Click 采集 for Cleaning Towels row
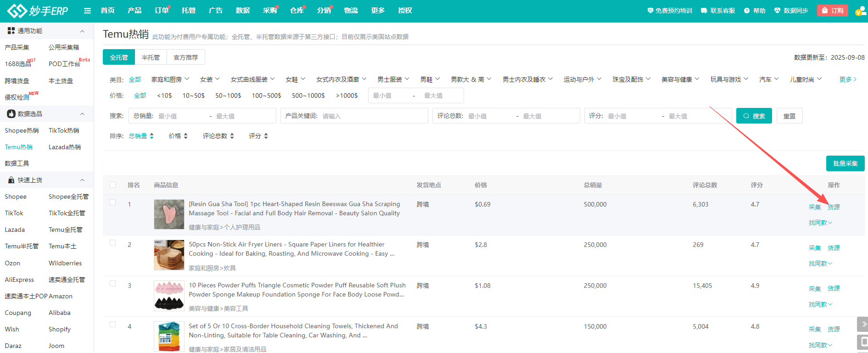 click(815, 329)
